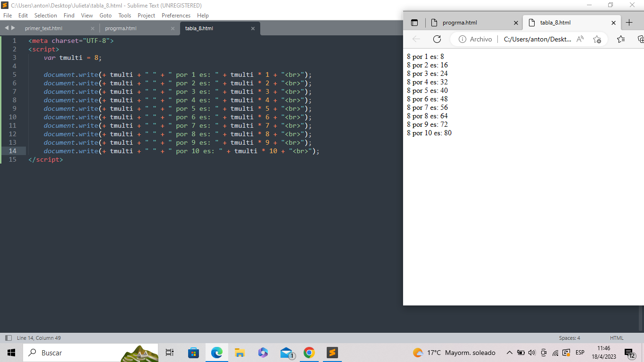Open the Find menu

pos(69,16)
